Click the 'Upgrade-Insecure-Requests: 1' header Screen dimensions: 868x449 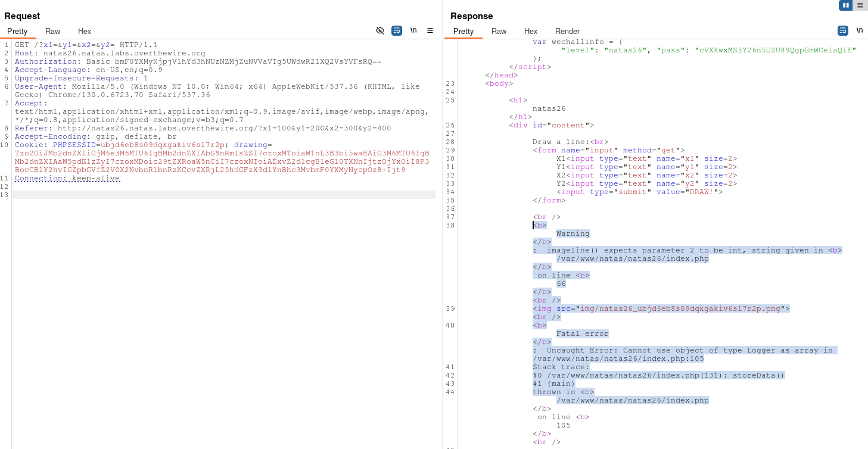pos(82,78)
